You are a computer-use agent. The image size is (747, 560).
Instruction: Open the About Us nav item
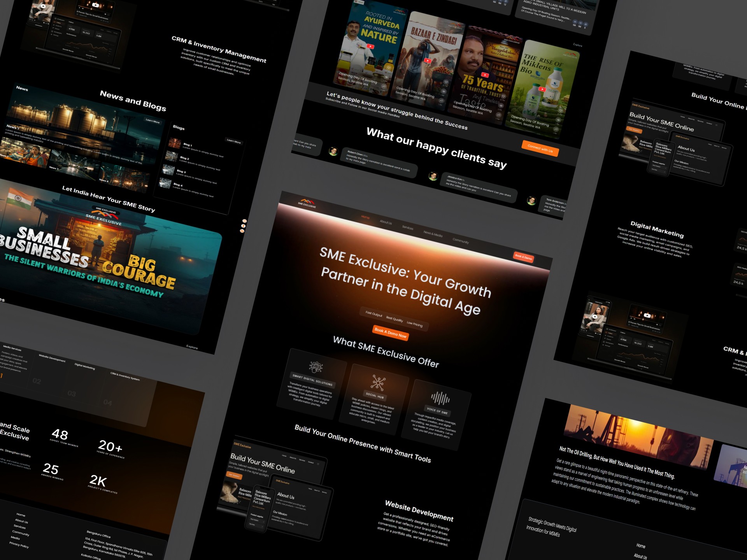click(386, 222)
